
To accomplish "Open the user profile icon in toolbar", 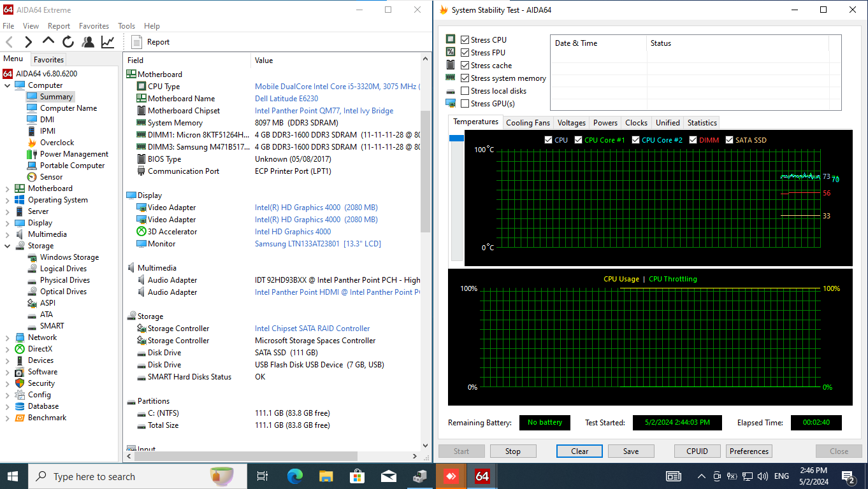I will pyautogui.click(x=88, y=42).
